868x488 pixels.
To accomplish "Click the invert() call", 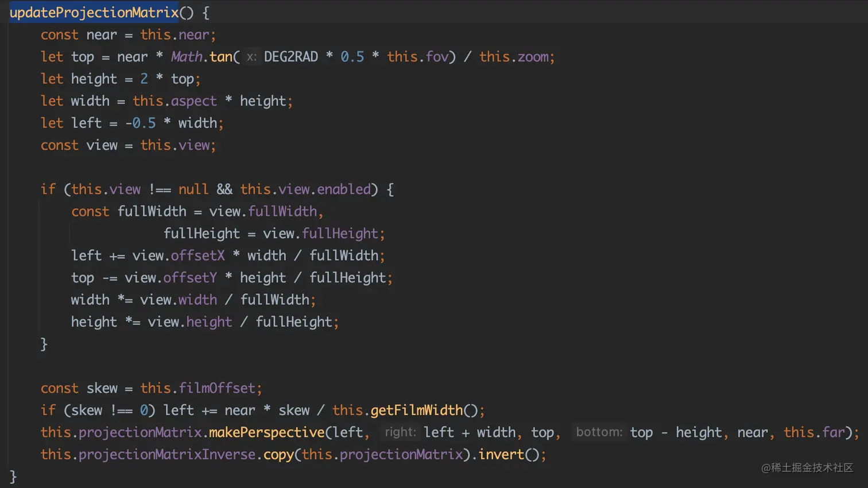I will coord(509,455).
